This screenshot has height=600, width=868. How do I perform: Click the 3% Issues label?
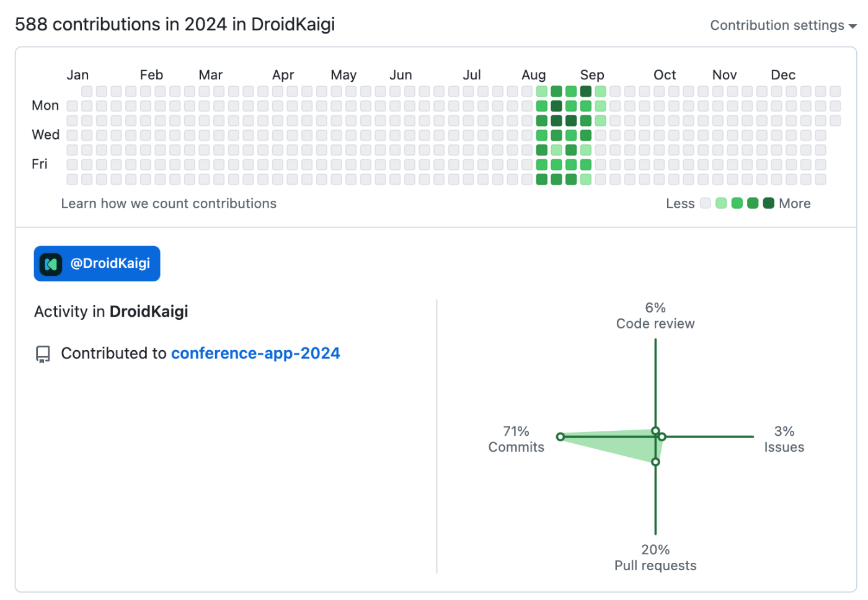[784, 439]
